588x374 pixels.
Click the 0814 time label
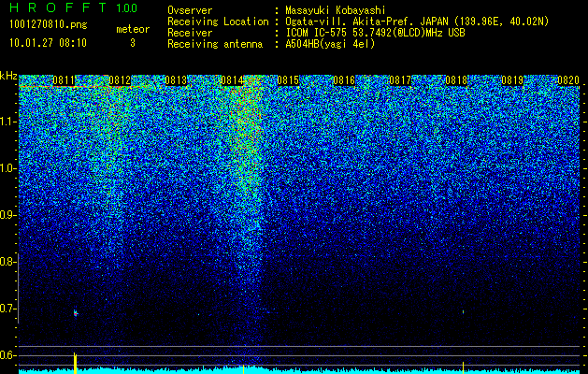coord(232,80)
